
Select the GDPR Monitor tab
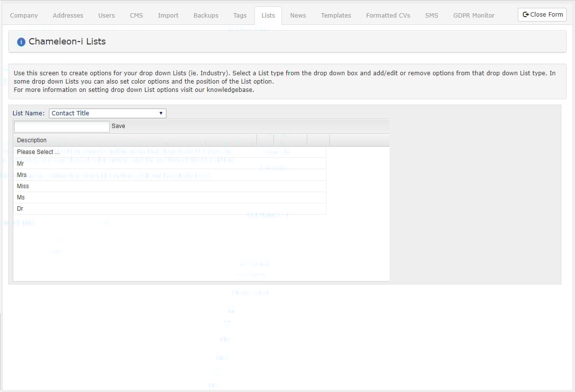[x=473, y=15]
